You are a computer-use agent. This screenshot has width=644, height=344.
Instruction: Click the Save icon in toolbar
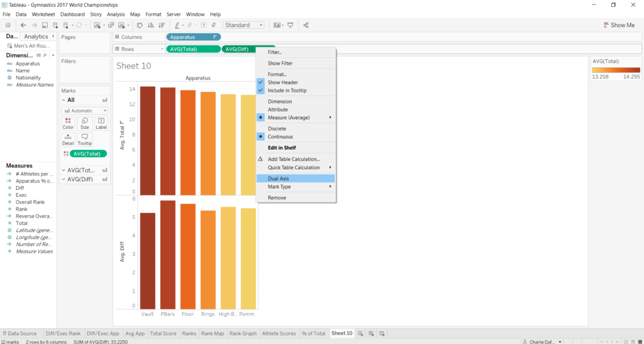pos(45,25)
